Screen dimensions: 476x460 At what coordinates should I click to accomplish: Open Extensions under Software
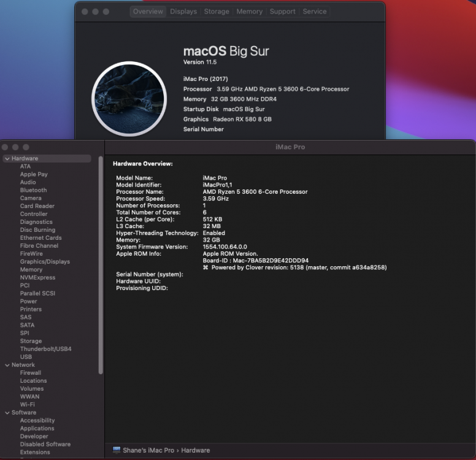coord(35,452)
